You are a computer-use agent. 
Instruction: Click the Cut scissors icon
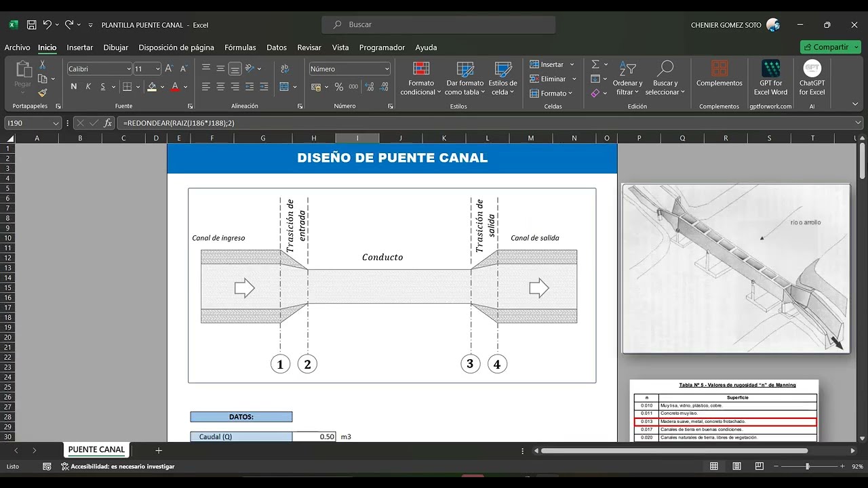click(42, 64)
